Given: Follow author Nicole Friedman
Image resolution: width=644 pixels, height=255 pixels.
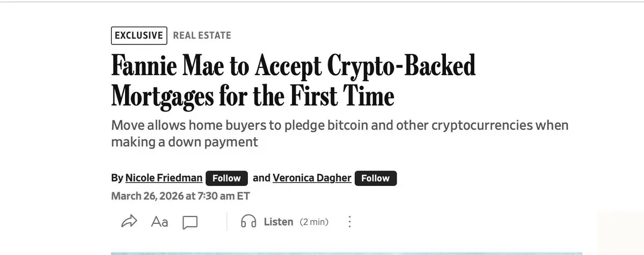Looking at the screenshot, I should (x=226, y=178).
